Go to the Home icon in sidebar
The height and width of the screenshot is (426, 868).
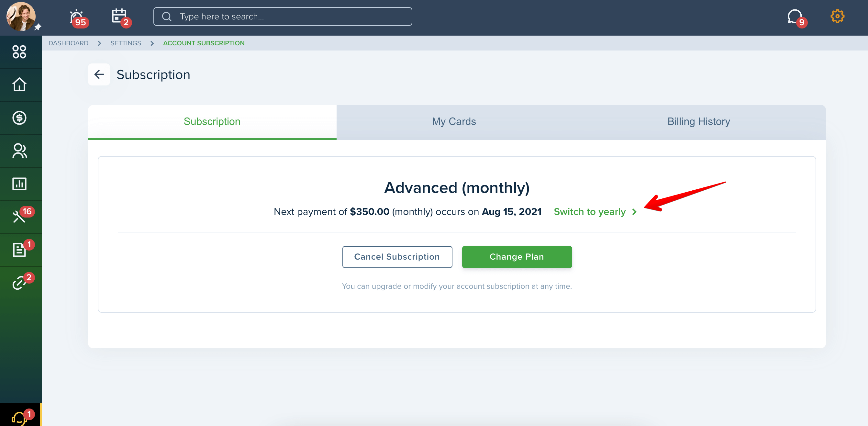(19, 84)
